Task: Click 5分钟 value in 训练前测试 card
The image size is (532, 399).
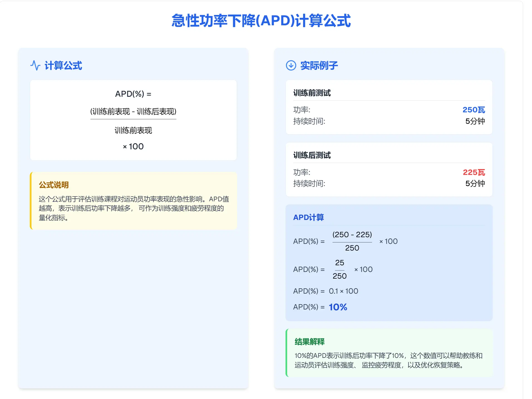Action: point(475,121)
